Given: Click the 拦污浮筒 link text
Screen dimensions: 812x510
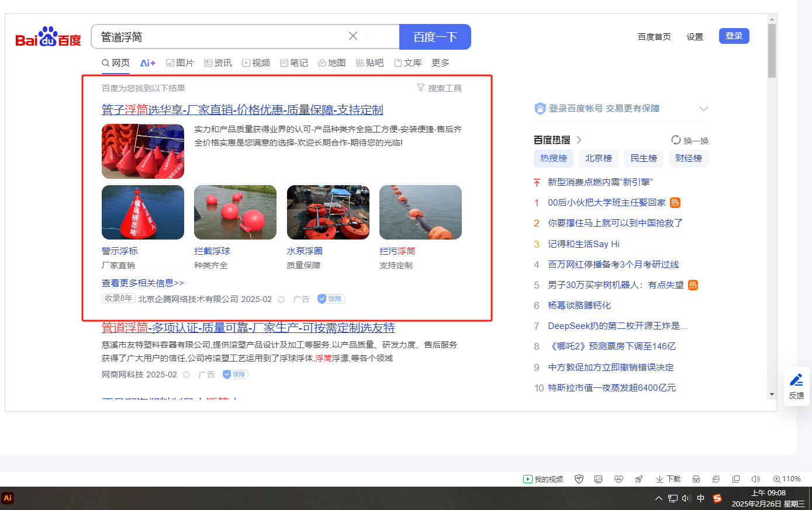Looking at the screenshot, I should [398, 251].
